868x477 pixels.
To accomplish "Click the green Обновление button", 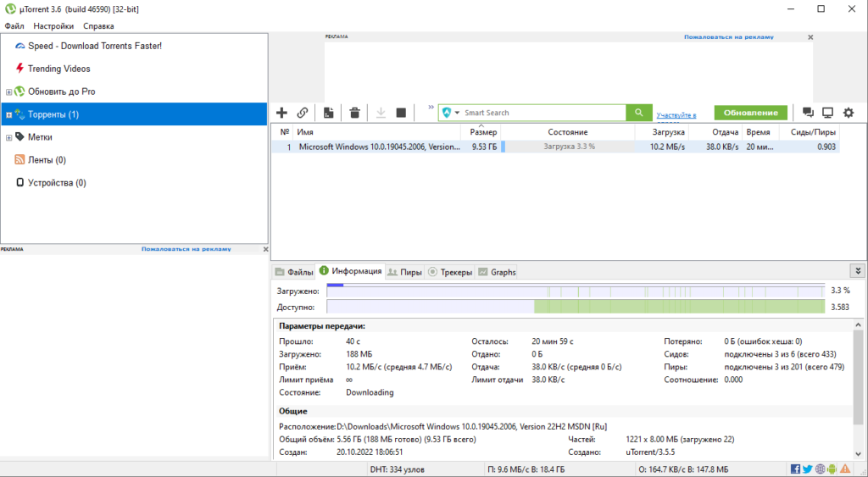I will pos(750,113).
